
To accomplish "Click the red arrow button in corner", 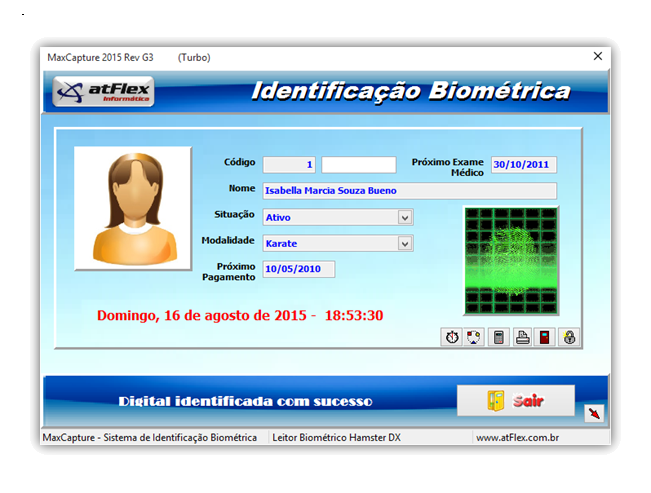I will click(x=594, y=412).
